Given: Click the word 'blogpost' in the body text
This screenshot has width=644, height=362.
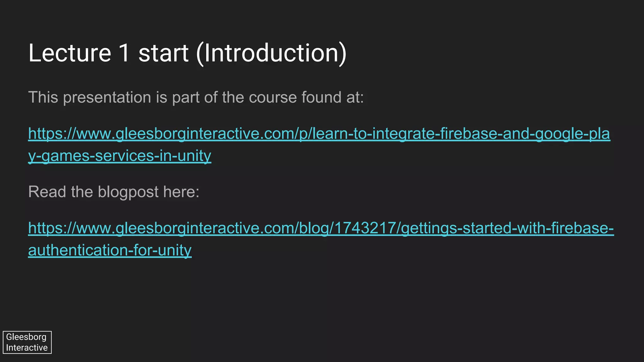Looking at the screenshot, I should 128,192.
